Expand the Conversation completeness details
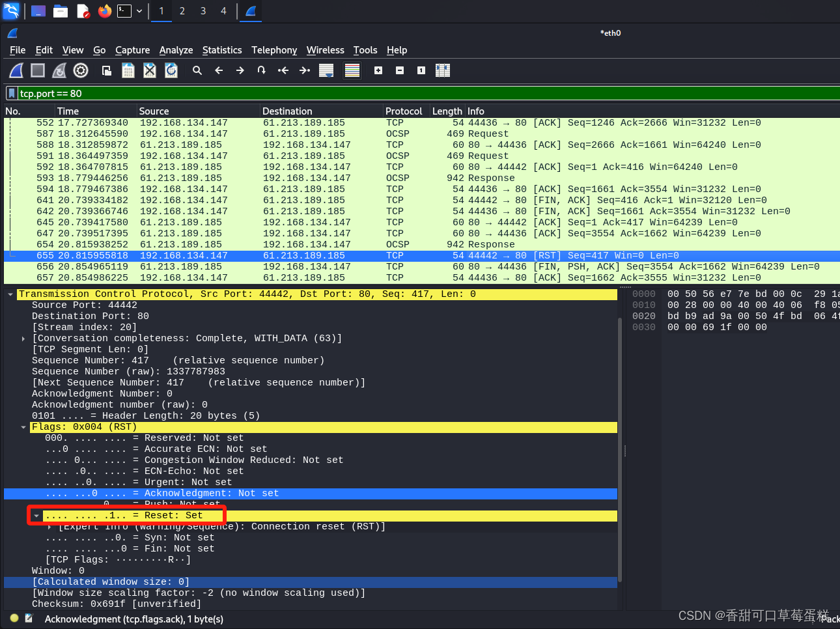840x629 pixels. pos(23,338)
